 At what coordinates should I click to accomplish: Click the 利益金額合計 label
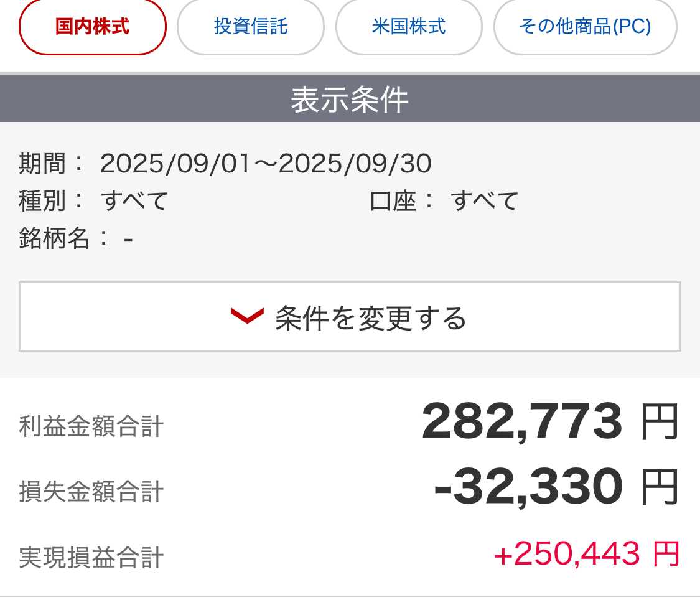[x=91, y=427]
